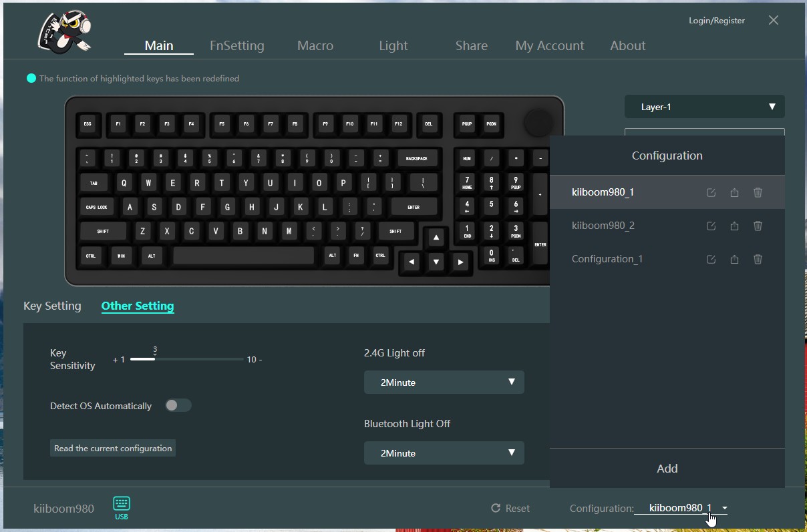The height and width of the screenshot is (532, 807).
Task: Open the About tab
Action: [628, 45]
